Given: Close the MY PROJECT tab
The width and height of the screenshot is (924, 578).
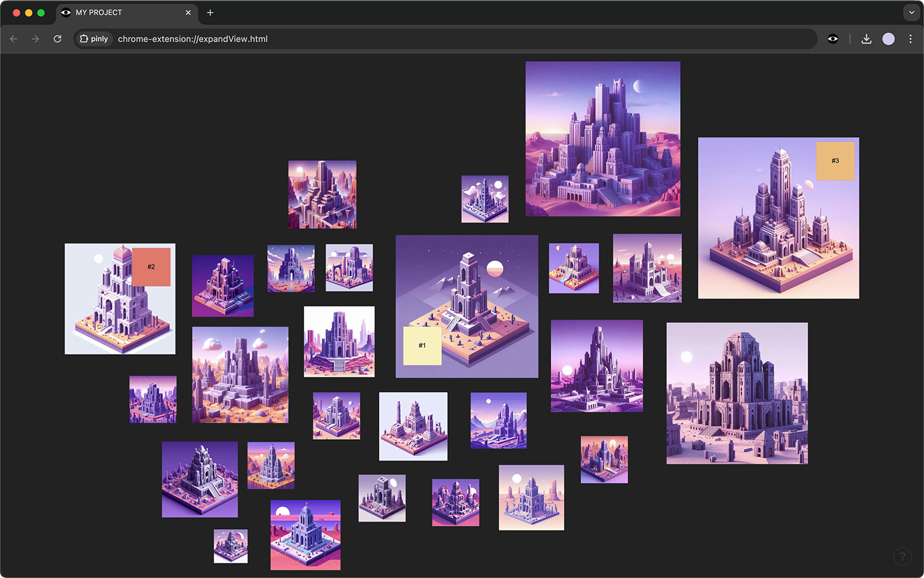Looking at the screenshot, I should (188, 12).
